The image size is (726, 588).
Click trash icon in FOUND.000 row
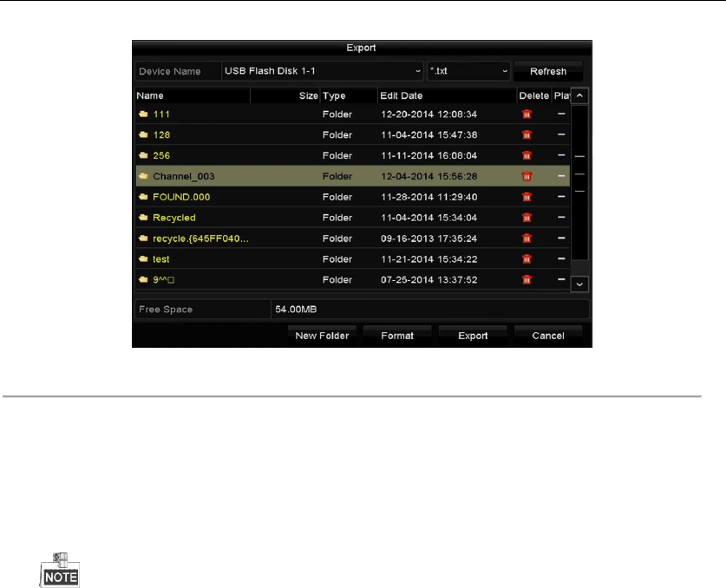click(x=527, y=197)
